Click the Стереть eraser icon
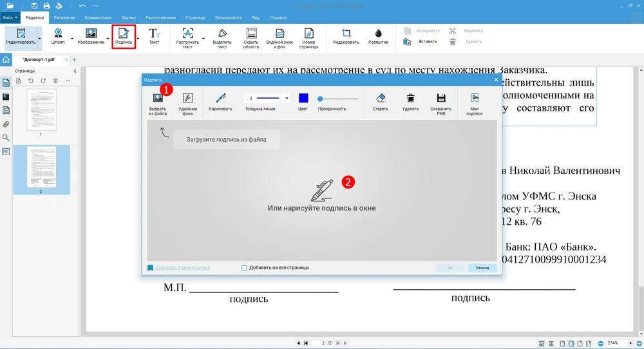Screen dimensions: 644x349 tap(380, 99)
